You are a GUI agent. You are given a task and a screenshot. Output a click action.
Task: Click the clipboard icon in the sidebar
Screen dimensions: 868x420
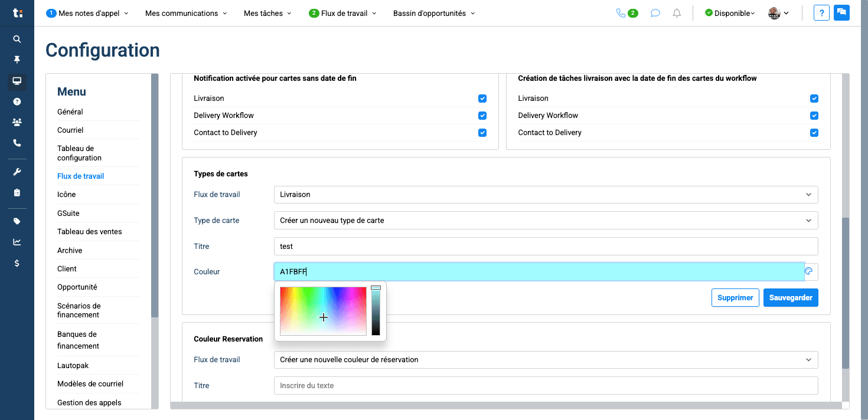tap(17, 192)
